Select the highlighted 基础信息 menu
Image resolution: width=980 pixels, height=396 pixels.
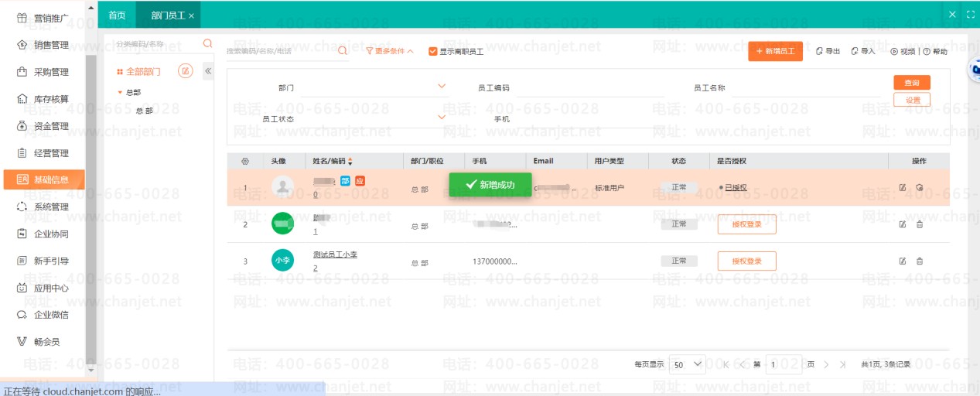coord(45,179)
